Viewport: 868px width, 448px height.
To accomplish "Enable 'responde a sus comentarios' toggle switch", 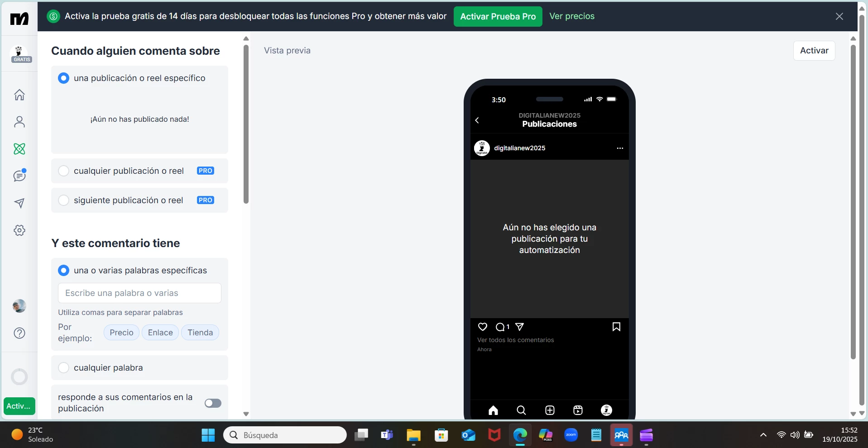I will coord(213,403).
